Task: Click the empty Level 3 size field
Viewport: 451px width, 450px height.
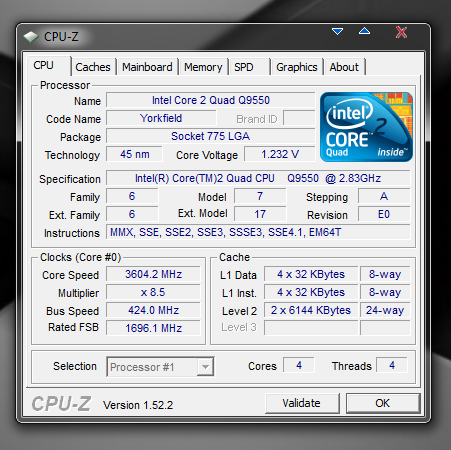Action: click(311, 328)
